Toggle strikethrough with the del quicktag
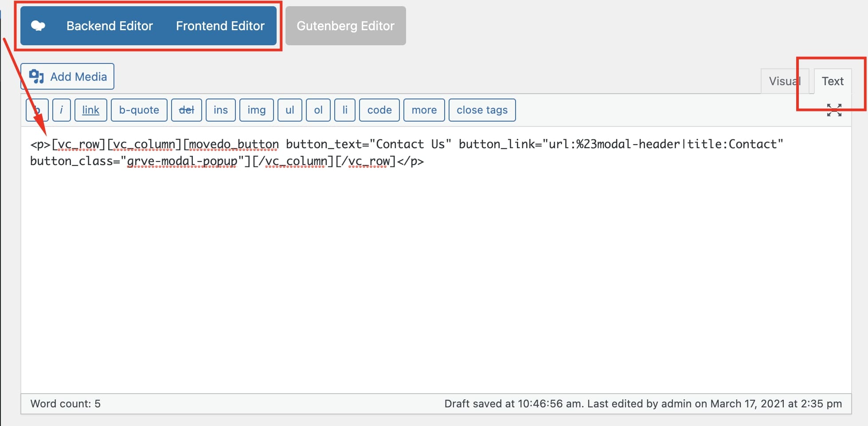This screenshot has width=868, height=426. (x=186, y=110)
